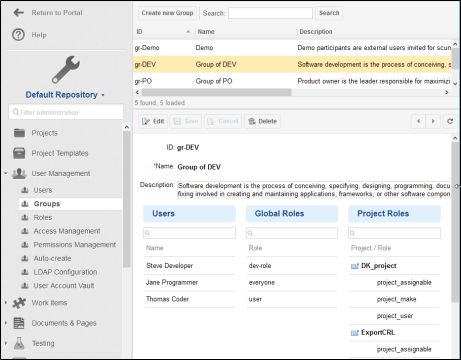461x360 pixels.
Task: Click the groups table scroll right arrow
Action: (x=447, y=92)
